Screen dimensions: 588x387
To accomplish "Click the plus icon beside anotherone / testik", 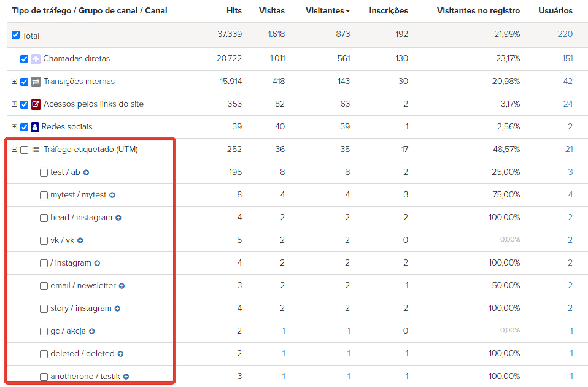I will [x=126, y=377].
